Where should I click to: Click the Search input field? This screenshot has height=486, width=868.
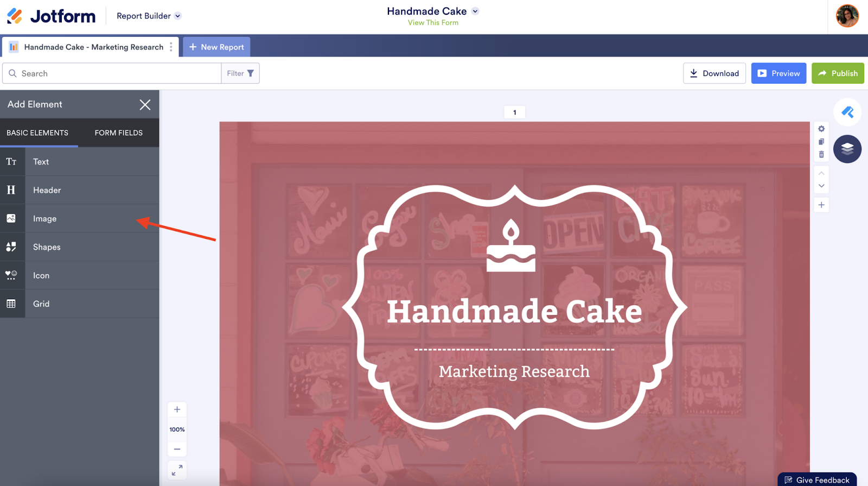coord(112,73)
